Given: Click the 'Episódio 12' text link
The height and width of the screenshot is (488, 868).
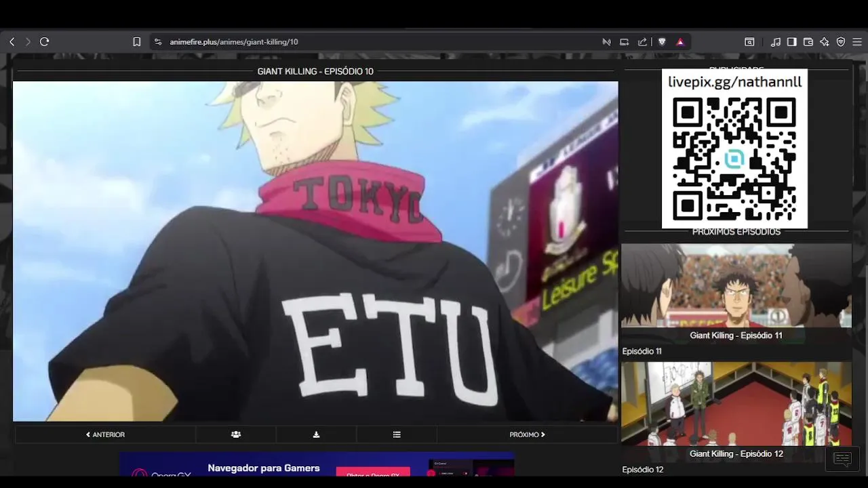Looking at the screenshot, I should tap(642, 469).
